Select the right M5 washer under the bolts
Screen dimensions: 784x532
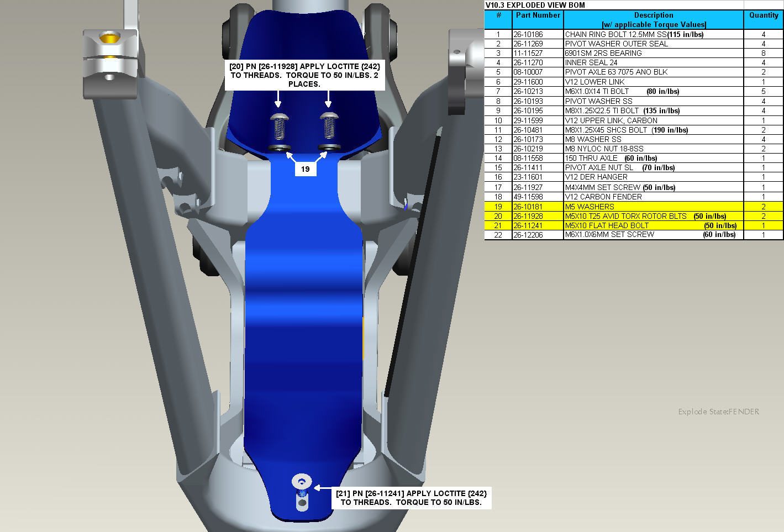[x=330, y=147]
